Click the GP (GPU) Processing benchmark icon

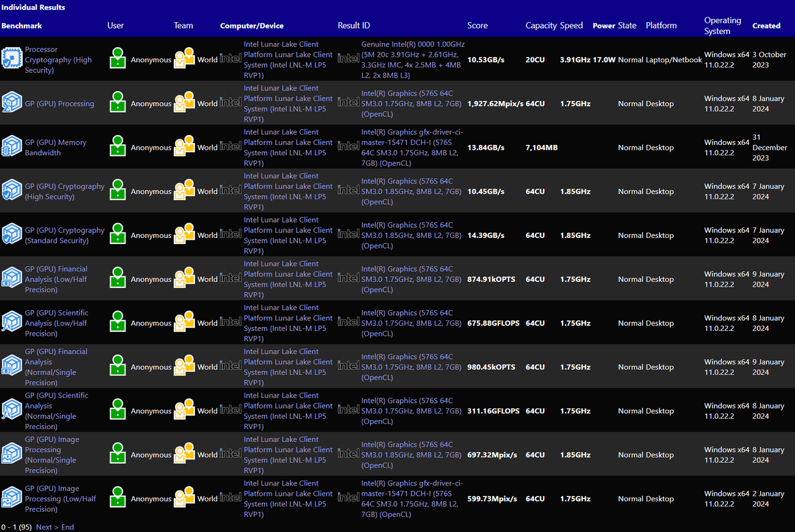[x=12, y=103]
